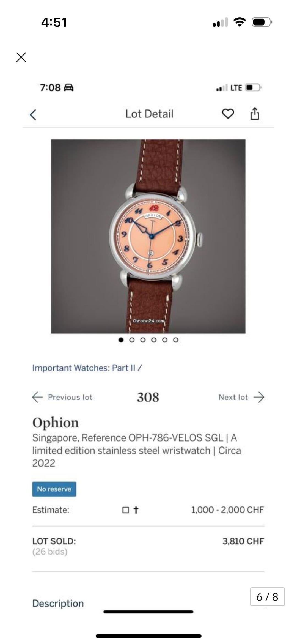Select the last carousel dot
Screen dimensions: 297x644
176,340
